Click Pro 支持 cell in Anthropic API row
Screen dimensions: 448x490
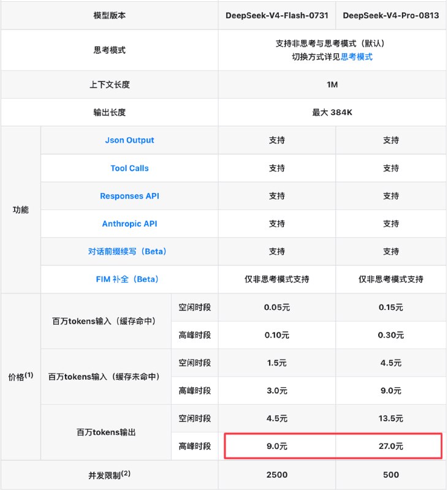[391, 224]
